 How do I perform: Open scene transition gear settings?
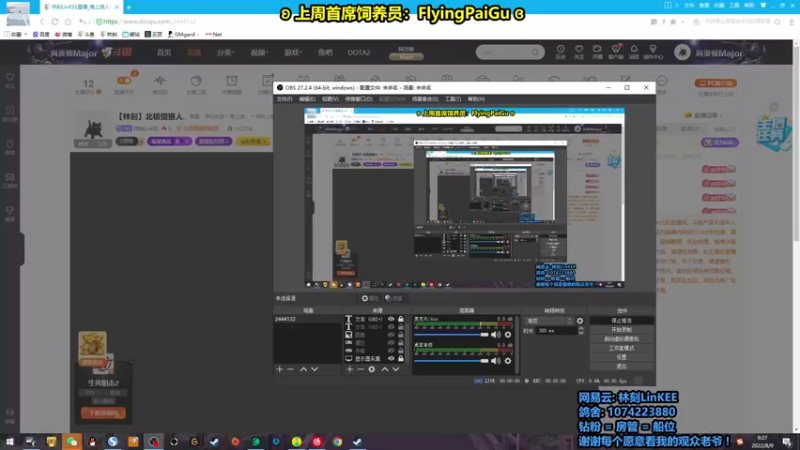coord(580,321)
